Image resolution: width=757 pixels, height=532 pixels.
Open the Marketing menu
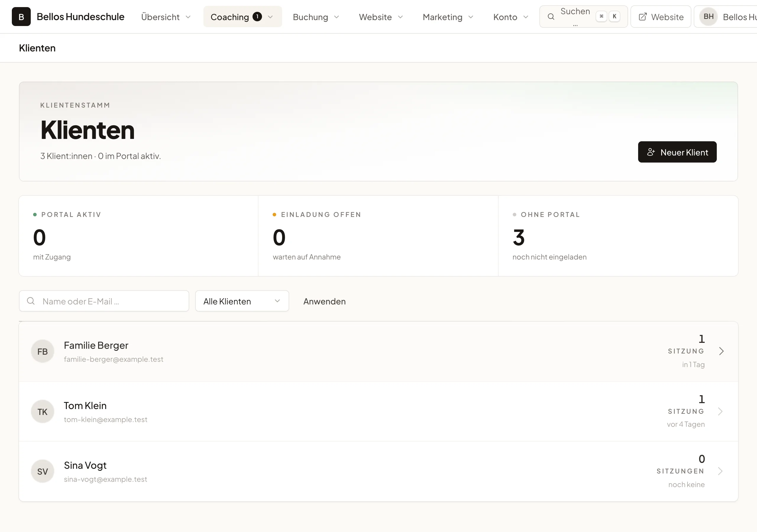[448, 17]
